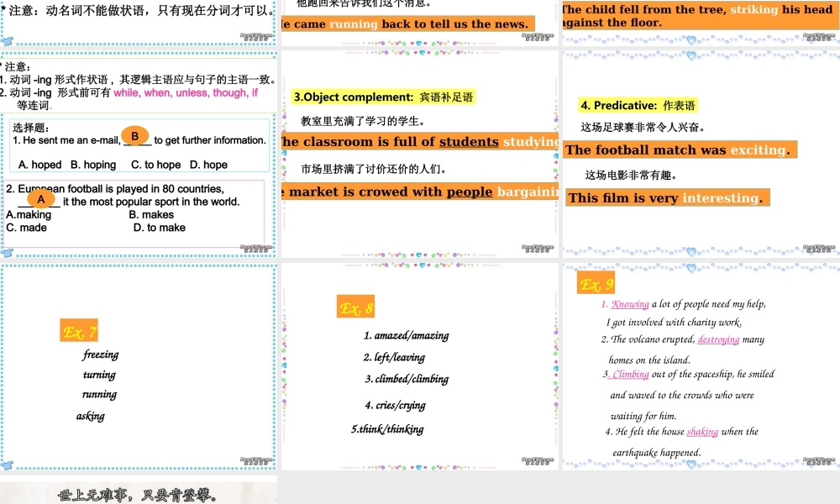840x504 pixels.
Task: Select question 'European football is played in 80 countries'
Action: click(x=115, y=189)
